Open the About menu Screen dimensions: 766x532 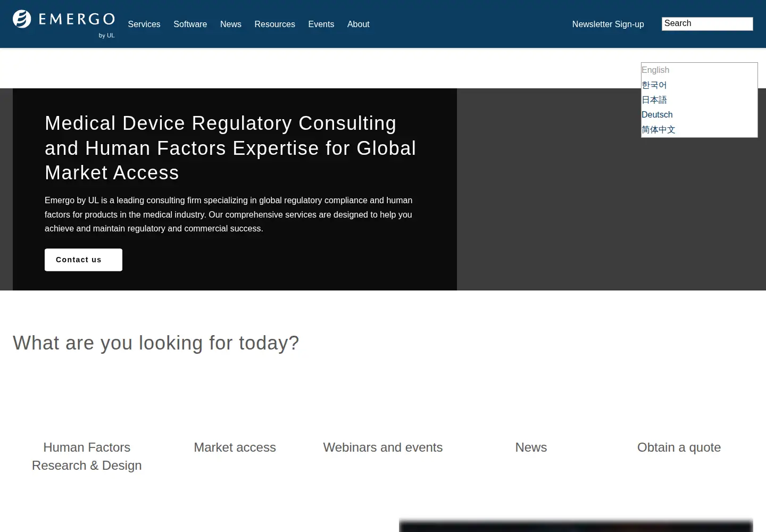pyautogui.click(x=359, y=24)
